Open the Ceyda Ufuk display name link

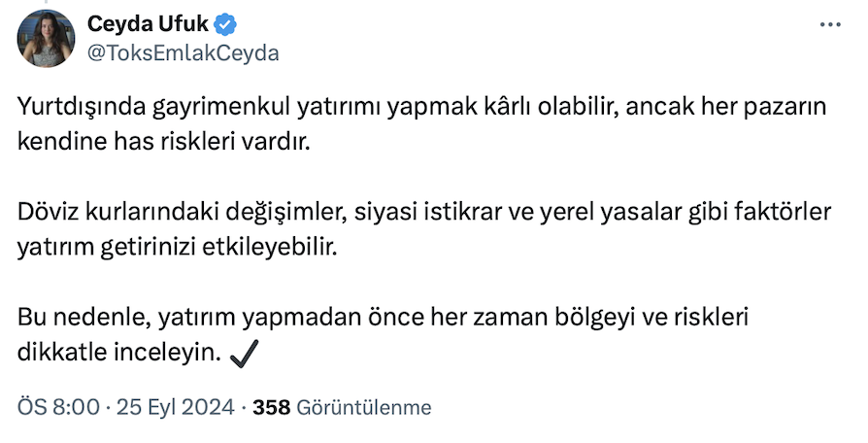coord(145,25)
